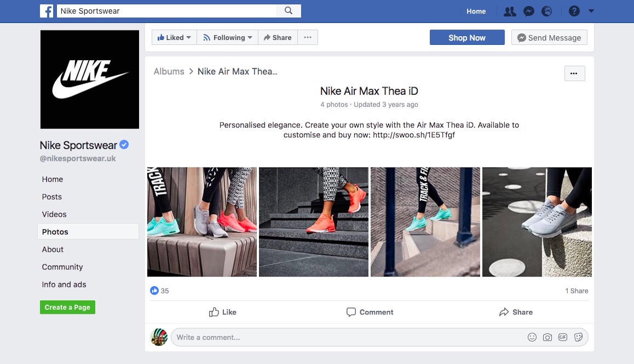Open the Notifications globe icon
The width and height of the screenshot is (634, 364).
point(546,11)
